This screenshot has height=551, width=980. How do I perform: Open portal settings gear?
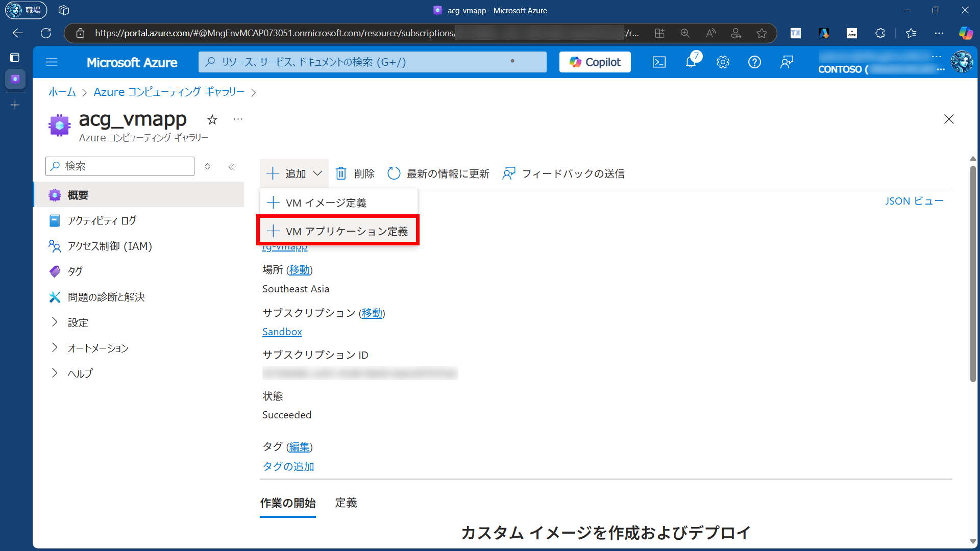click(723, 62)
